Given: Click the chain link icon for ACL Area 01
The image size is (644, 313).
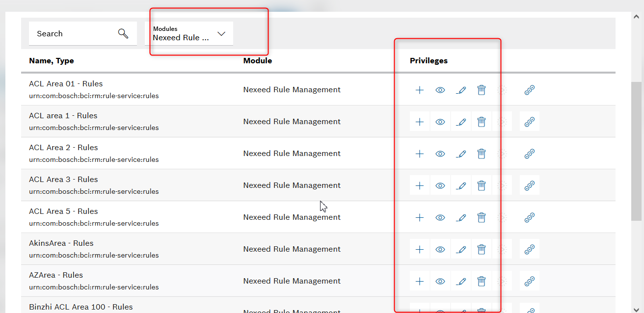Looking at the screenshot, I should (x=530, y=90).
